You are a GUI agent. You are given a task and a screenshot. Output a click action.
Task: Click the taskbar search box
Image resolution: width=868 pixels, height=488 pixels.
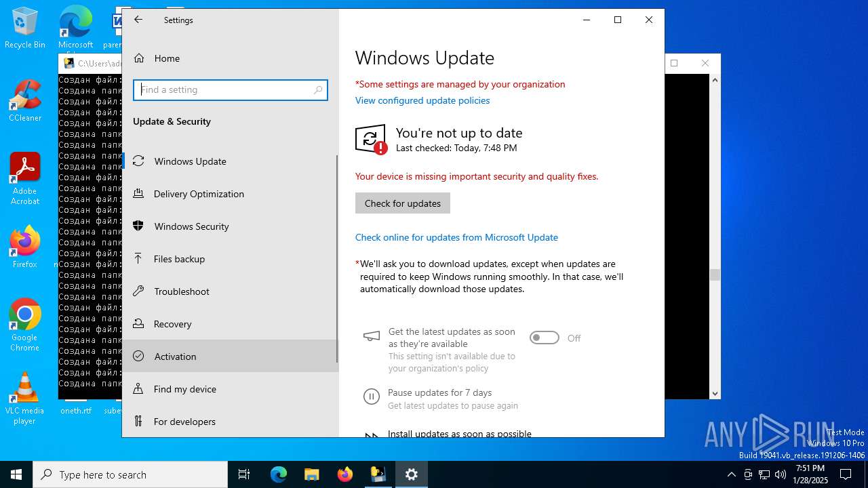point(130,474)
